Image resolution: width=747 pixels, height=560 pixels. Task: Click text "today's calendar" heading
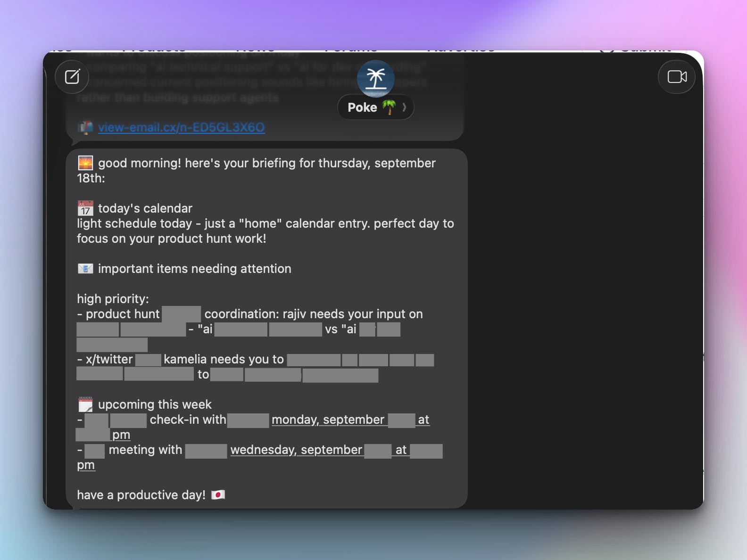(x=145, y=208)
